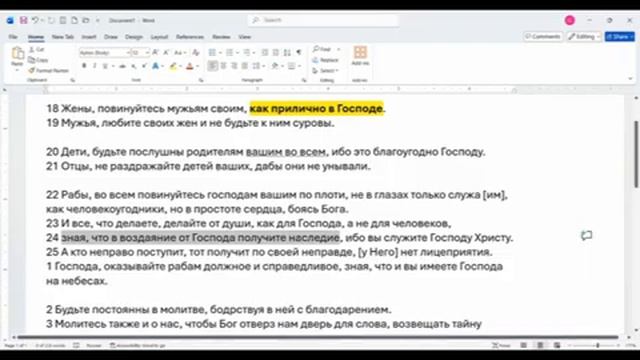Switch to the Insert tab
Image resolution: width=640 pixels, height=360 pixels.
click(x=89, y=37)
